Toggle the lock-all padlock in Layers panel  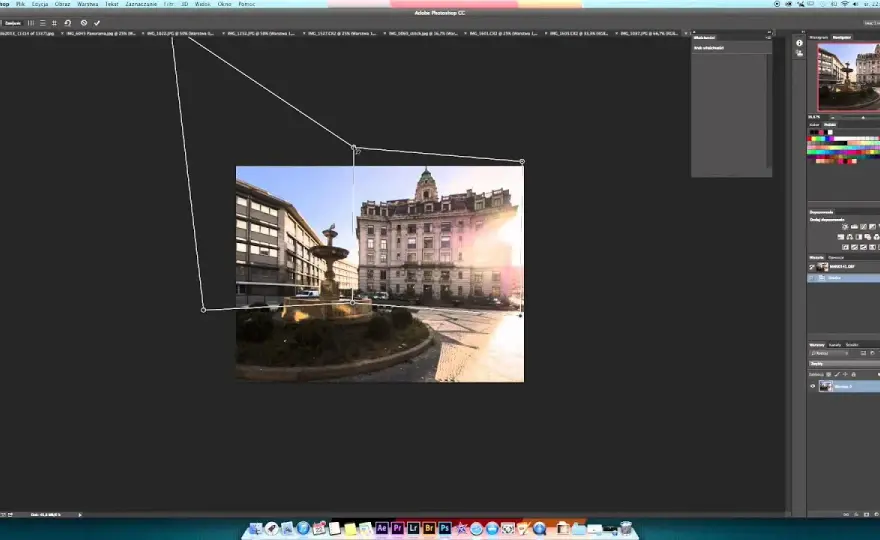coord(854,374)
